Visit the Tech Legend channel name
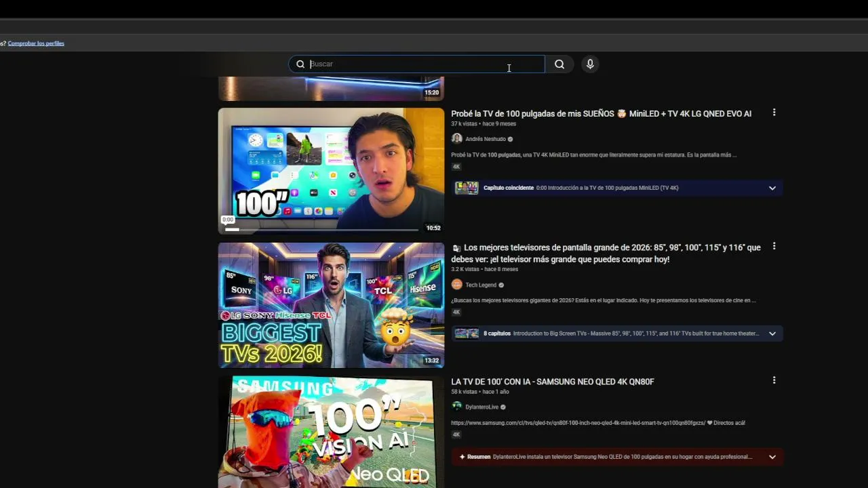The image size is (868, 488). coord(481,285)
